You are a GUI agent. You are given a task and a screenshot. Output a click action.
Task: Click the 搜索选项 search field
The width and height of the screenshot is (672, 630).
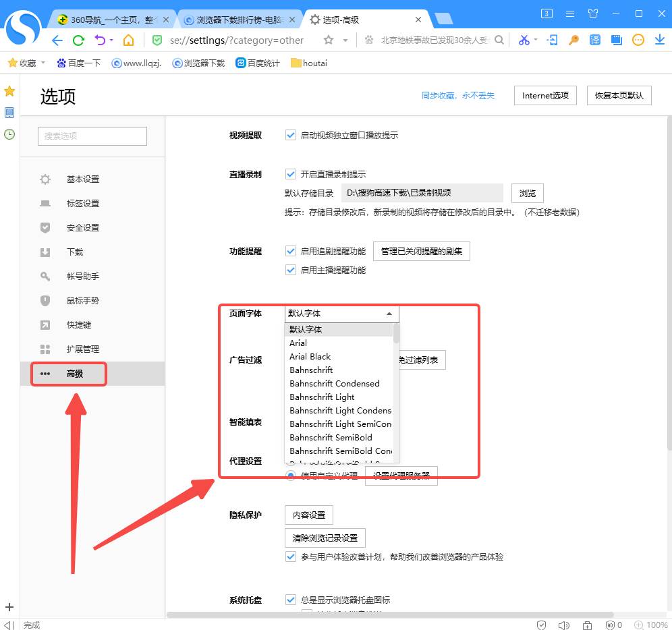[x=92, y=136]
